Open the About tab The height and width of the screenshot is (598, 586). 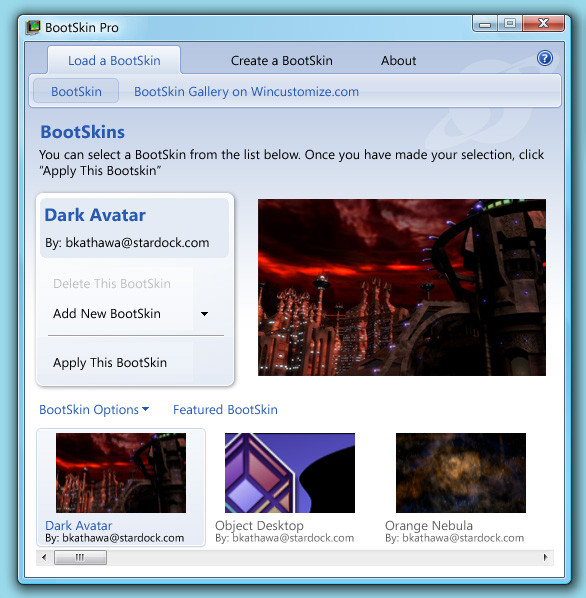pyautogui.click(x=398, y=60)
